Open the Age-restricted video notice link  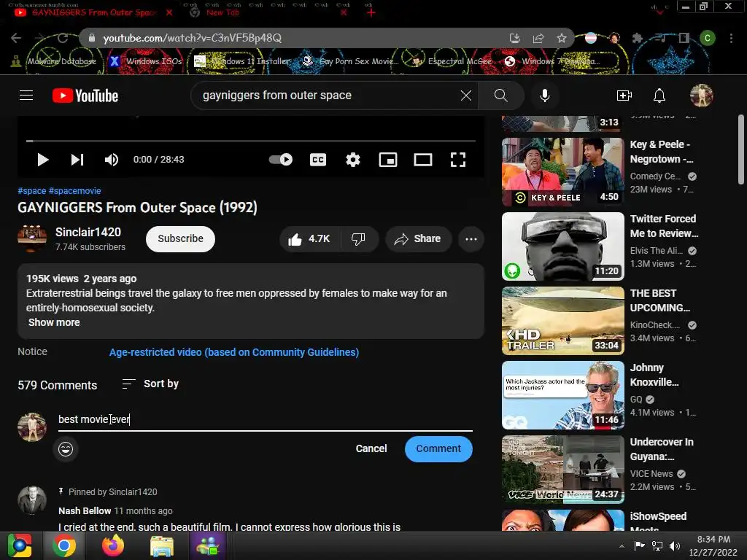coord(234,352)
